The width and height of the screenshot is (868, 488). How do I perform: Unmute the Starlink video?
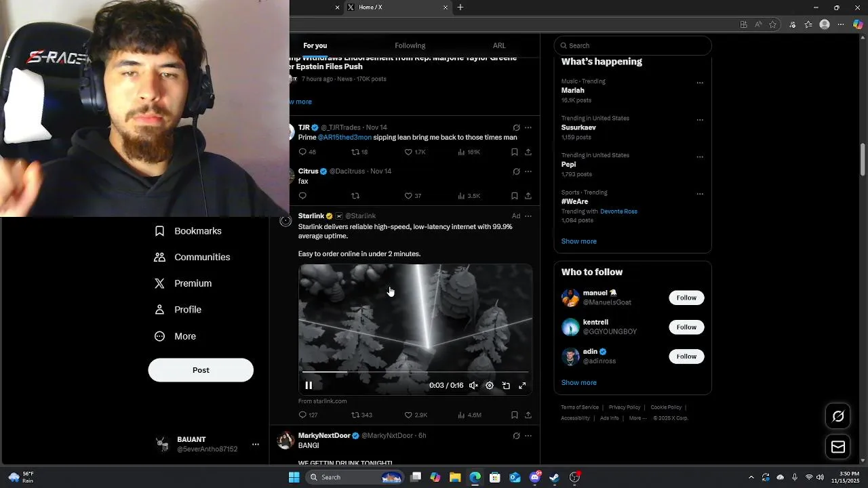(473, 386)
